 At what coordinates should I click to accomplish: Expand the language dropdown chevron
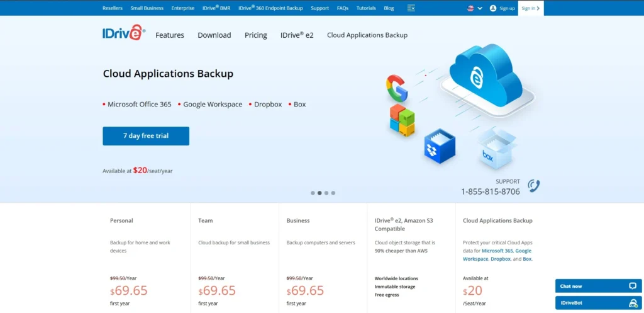(x=480, y=8)
